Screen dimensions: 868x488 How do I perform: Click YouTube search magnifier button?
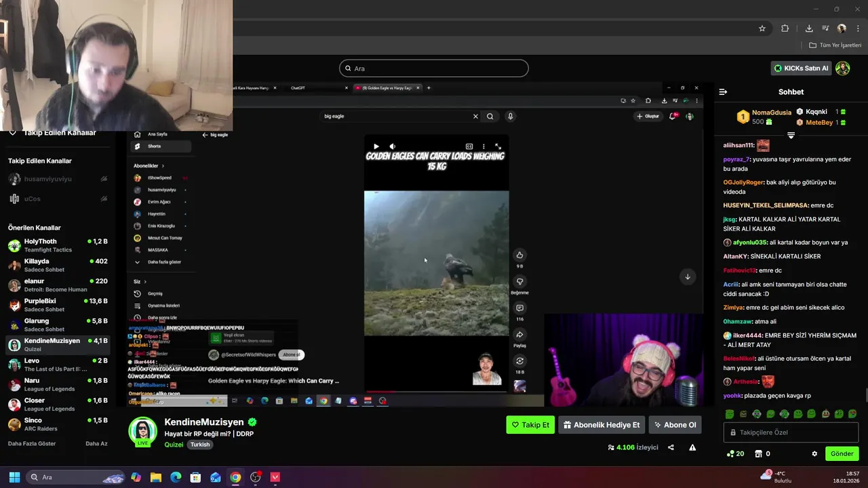tap(490, 117)
